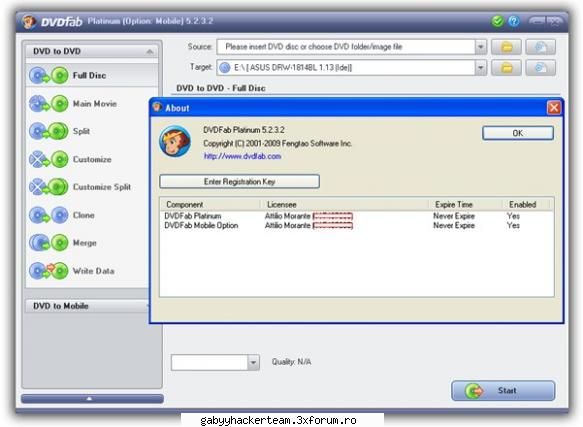Select the DVDFab Mobile Option row
The image size is (583, 427).
[357, 225]
